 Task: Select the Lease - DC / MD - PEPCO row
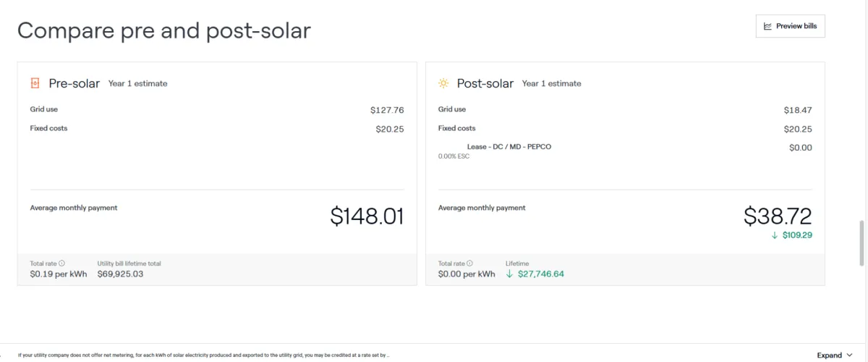625,151
